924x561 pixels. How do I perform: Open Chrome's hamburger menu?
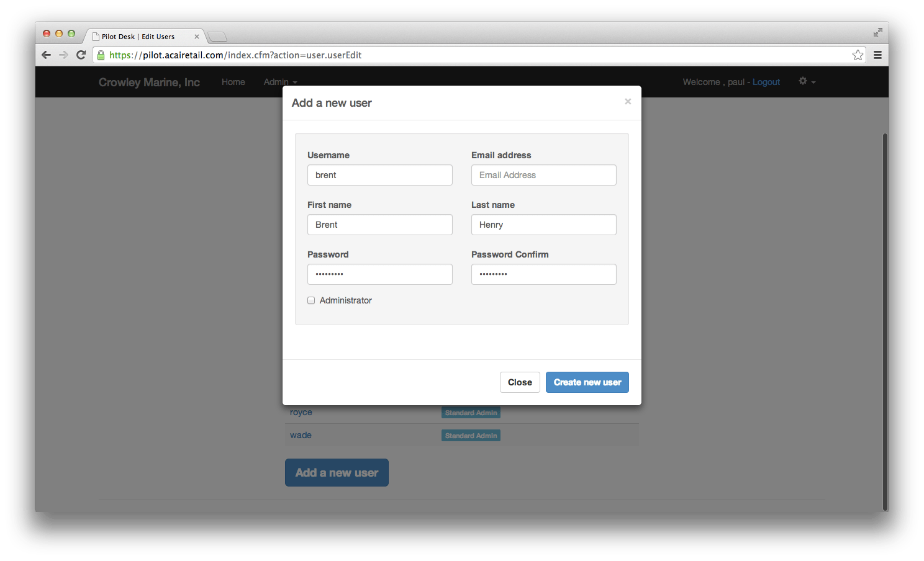click(877, 55)
